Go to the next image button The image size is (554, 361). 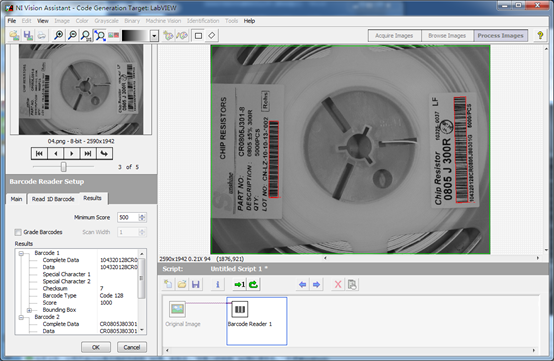(x=72, y=153)
